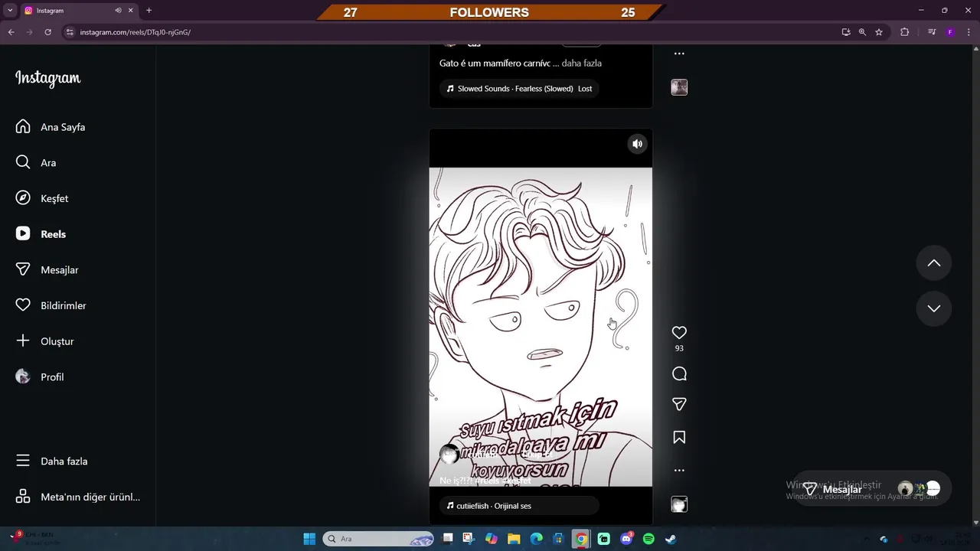Open the Ara search panel

point(36,162)
